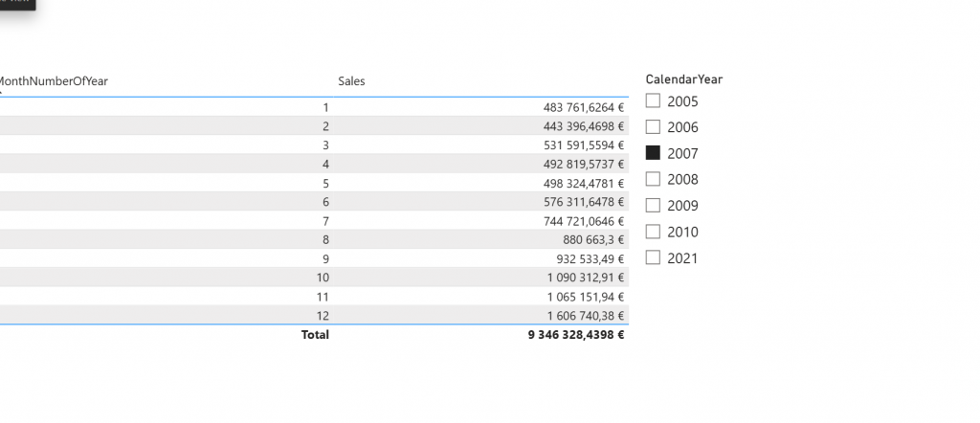The width and height of the screenshot is (980, 423).
Task: Select the sales value 744 721,0646 €
Action: coord(583,220)
